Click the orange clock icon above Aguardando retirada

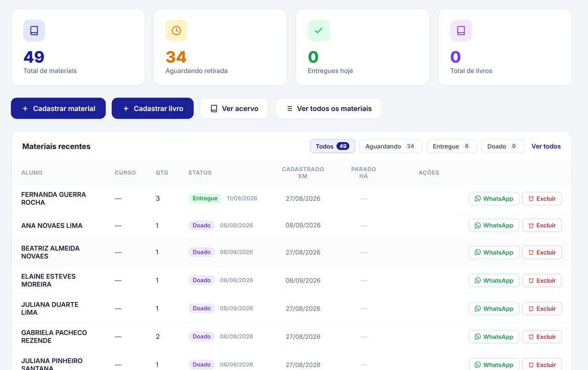tap(176, 31)
